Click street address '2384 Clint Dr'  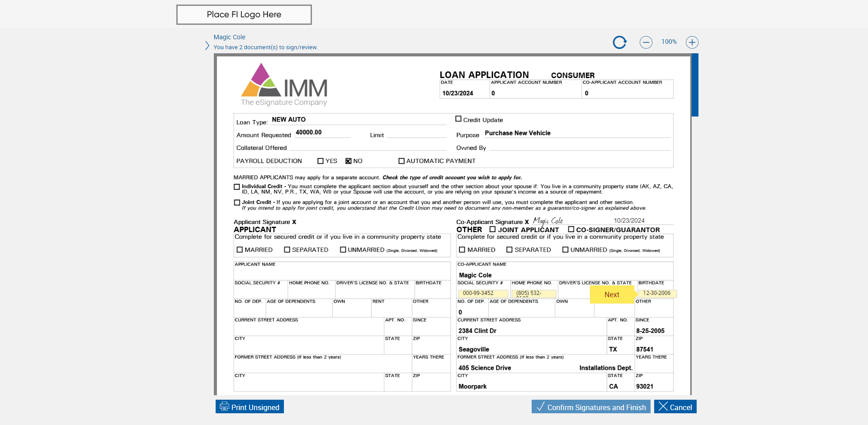(x=477, y=331)
